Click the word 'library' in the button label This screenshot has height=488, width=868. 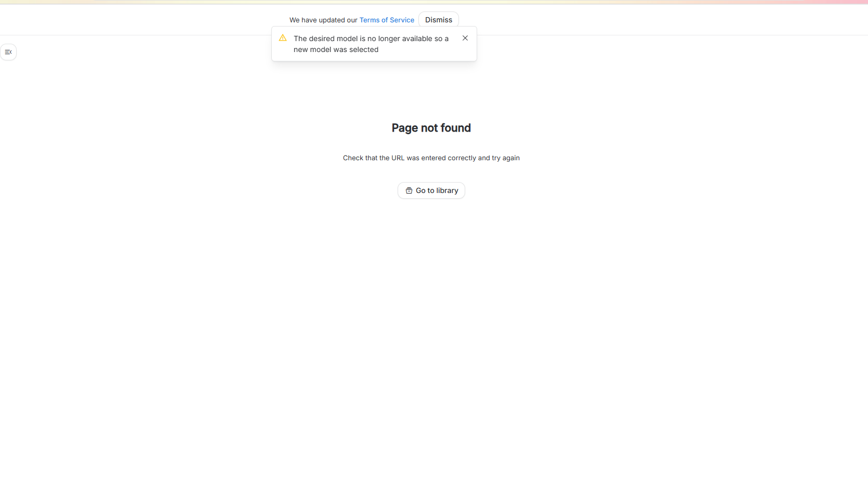(x=447, y=190)
